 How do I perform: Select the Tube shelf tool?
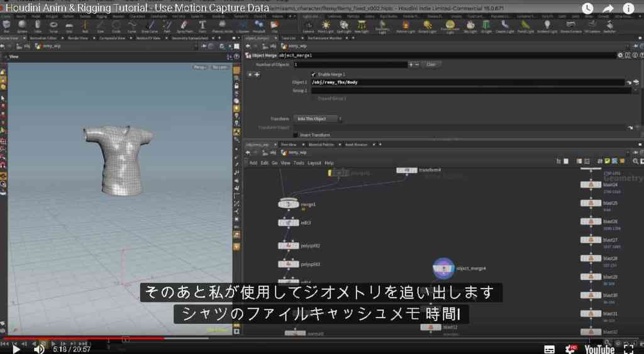(x=38, y=26)
